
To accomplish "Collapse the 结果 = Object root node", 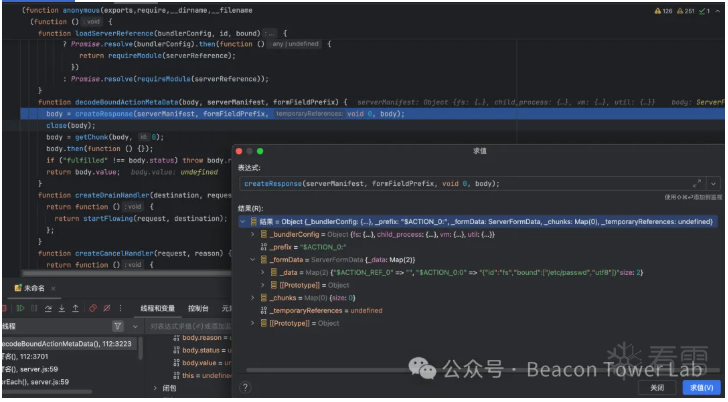I will coord(242,222).
